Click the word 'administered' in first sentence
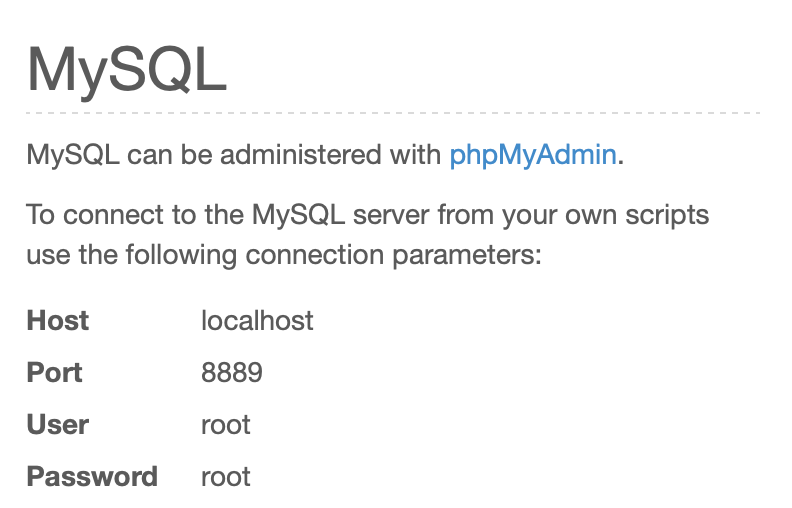Screen dimensions: 792x508 point(301,155)
